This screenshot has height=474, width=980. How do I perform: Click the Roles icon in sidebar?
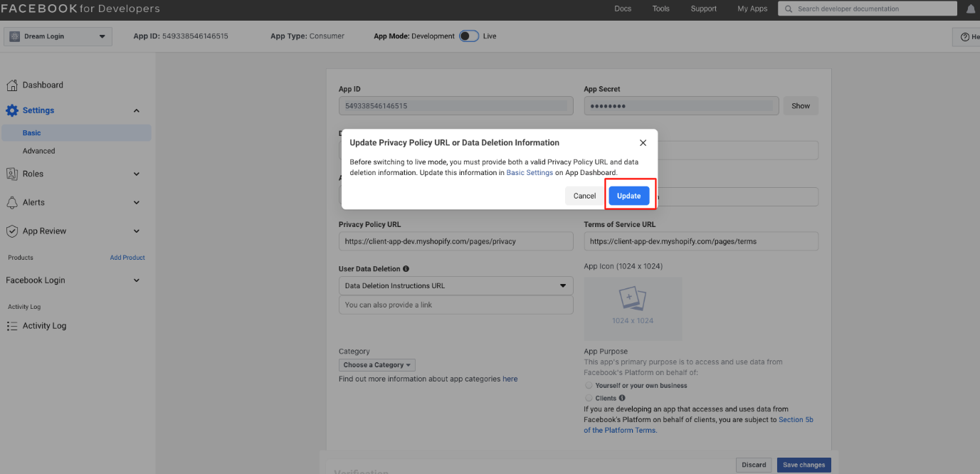[12, 174]
